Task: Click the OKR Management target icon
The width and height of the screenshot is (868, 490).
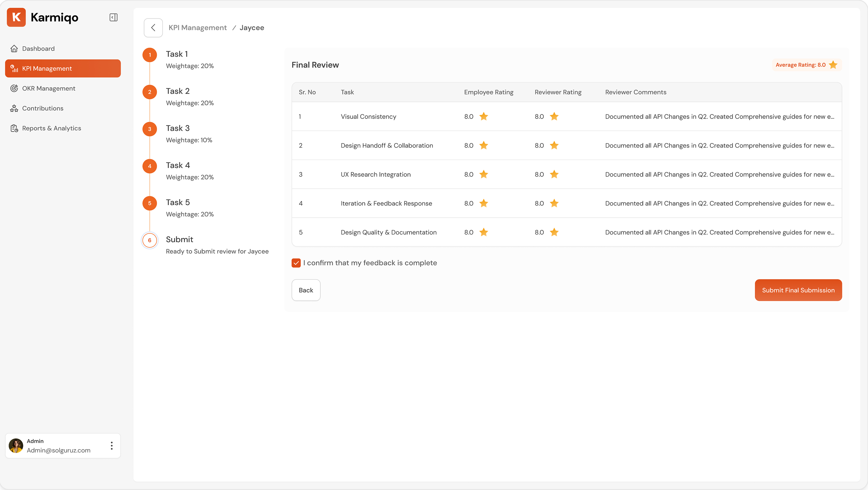Action: (14, 88)
